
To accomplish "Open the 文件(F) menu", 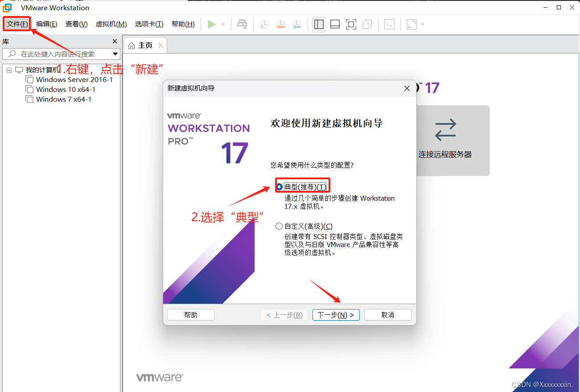I will point(17,24).
